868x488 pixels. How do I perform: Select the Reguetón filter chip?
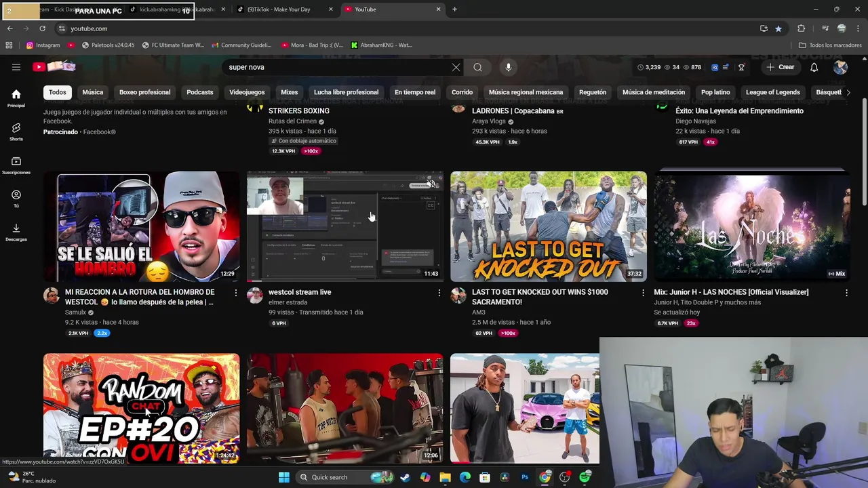point(593,92)
